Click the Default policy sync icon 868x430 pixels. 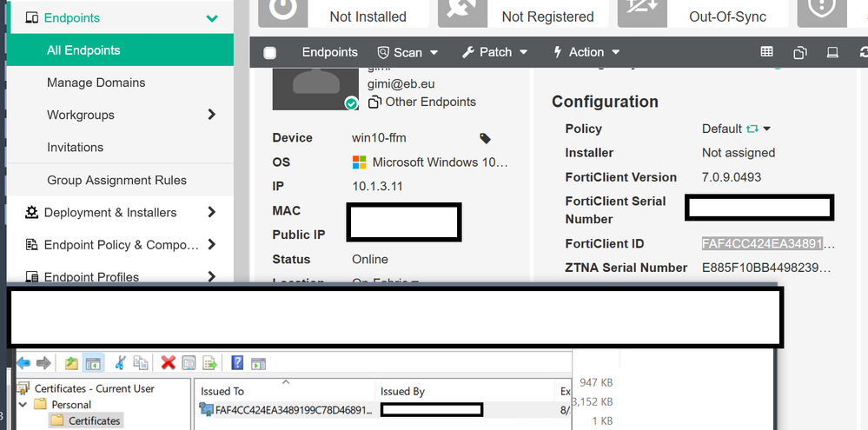point(752,129)
